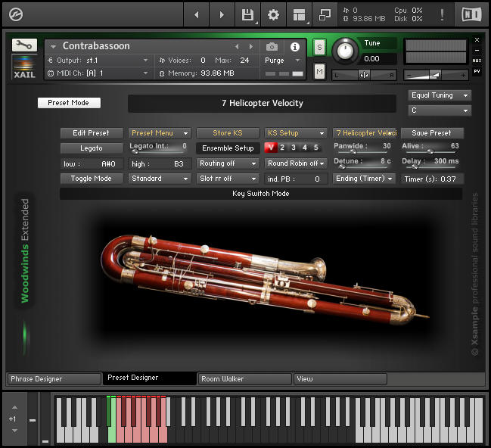
Task: Open the Slot rr off dropdown
Action: pyautogui.click(x=228, y=179)
